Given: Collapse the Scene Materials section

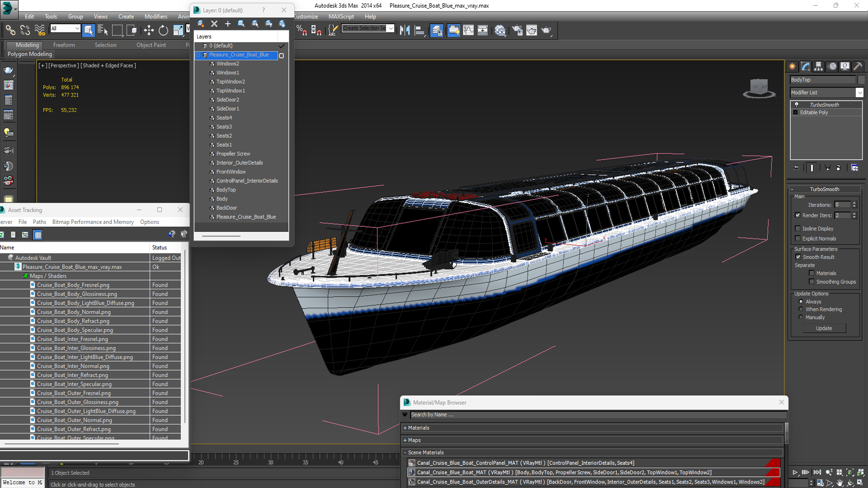Looking at the screenshot, I should [405, 452].
